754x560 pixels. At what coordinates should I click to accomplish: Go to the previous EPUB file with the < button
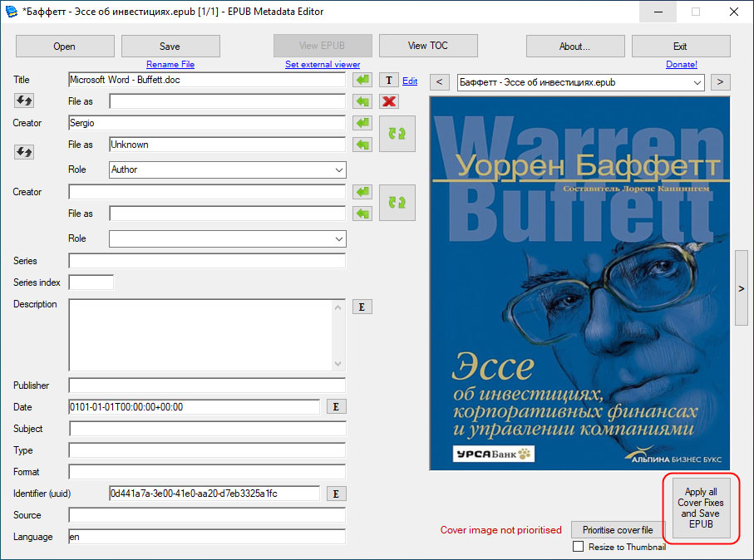[439, 81]
